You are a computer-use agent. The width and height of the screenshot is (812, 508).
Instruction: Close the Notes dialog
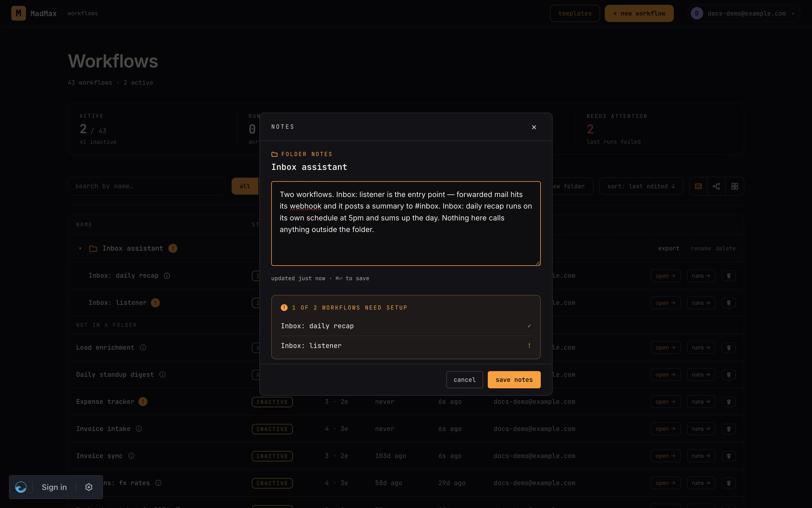[x=534, y=127]
